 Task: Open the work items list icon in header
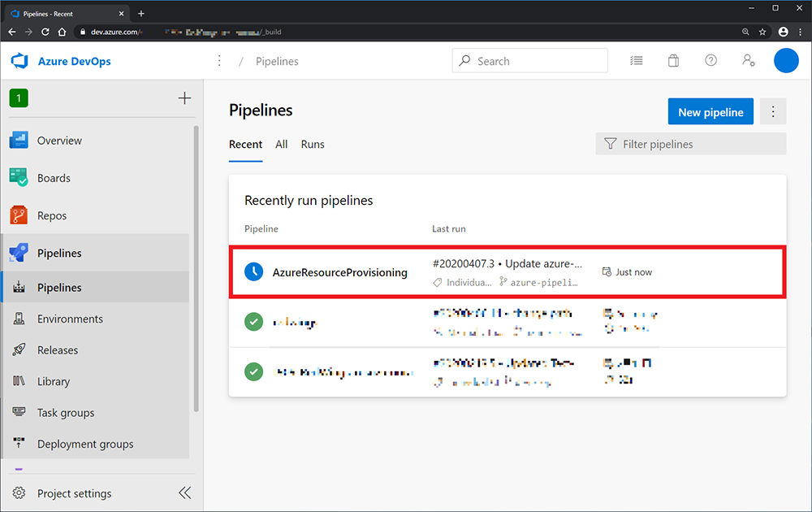[637, 61]
